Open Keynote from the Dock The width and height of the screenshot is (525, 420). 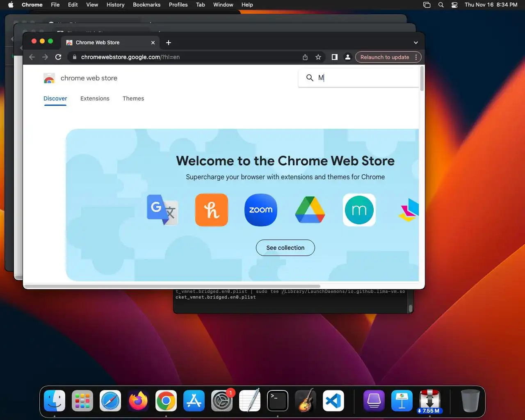402,401
